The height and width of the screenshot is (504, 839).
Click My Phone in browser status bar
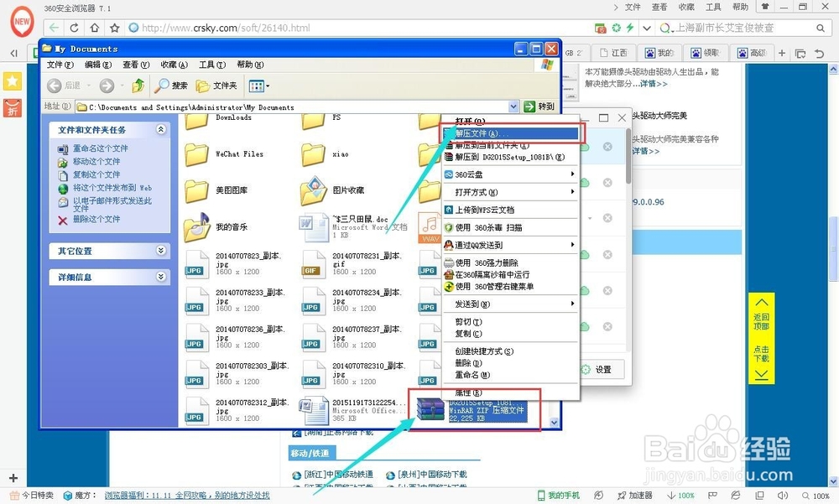click(559, 496)
